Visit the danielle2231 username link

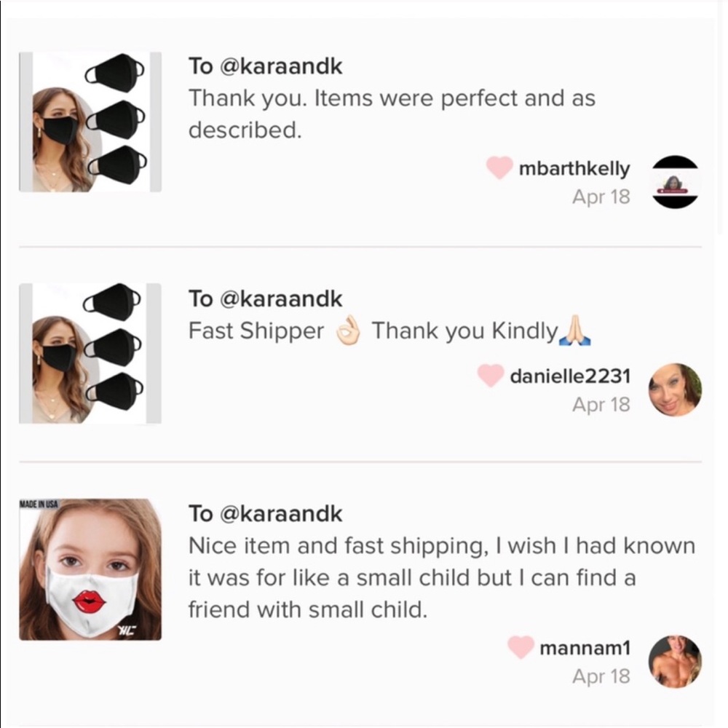[x=570, y=376]
